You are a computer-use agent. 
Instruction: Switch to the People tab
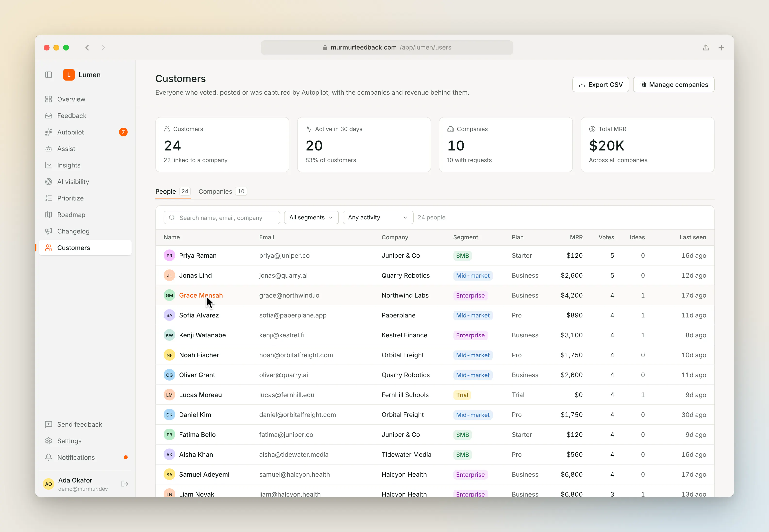click(173, 191)
